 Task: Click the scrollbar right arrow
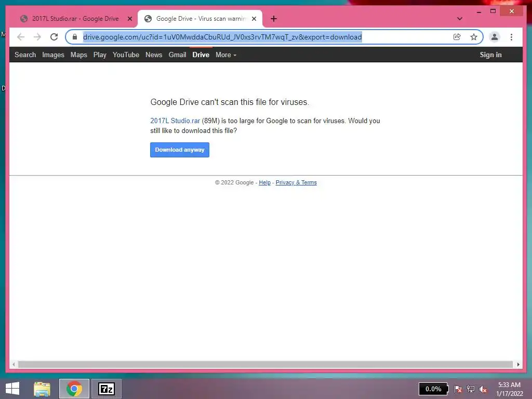(x=518, y=364)
